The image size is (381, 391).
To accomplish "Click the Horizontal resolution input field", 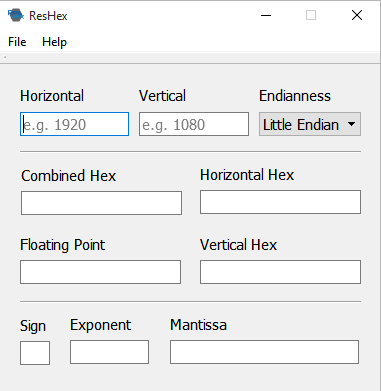I will (74, 124).
